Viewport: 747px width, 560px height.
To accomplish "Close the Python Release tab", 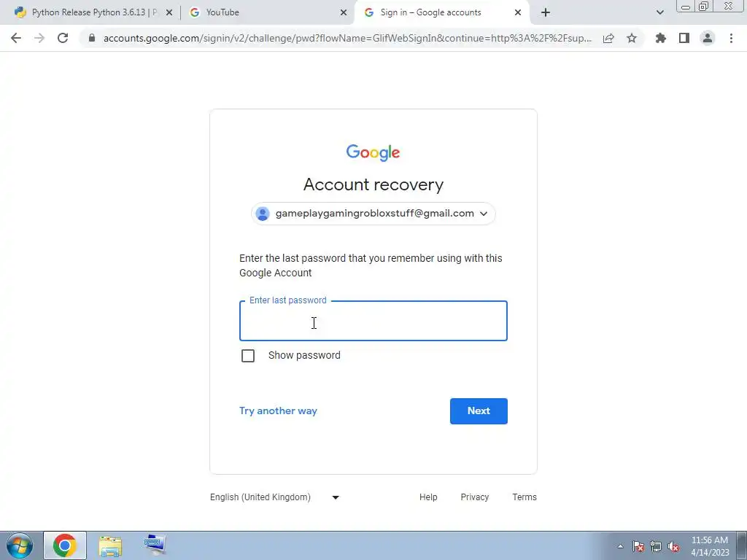I will [169, 12].
